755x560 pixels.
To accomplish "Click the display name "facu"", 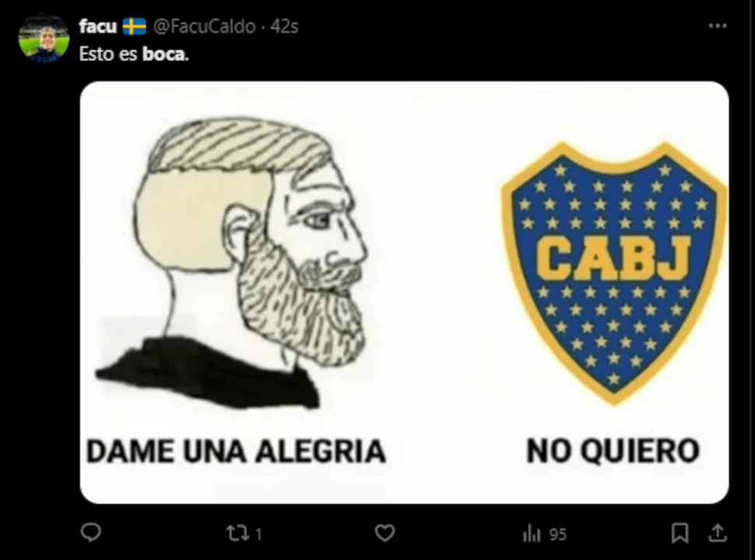I will click(98, 26).
